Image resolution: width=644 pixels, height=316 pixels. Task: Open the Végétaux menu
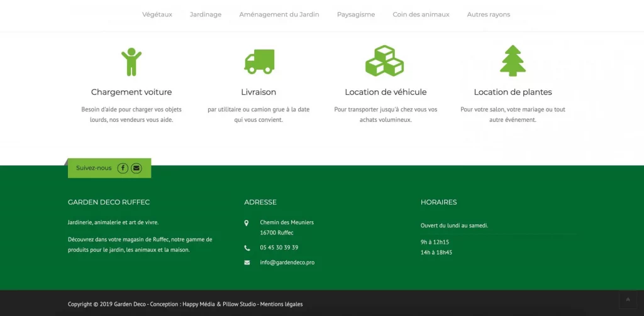[x=157, y=14]
